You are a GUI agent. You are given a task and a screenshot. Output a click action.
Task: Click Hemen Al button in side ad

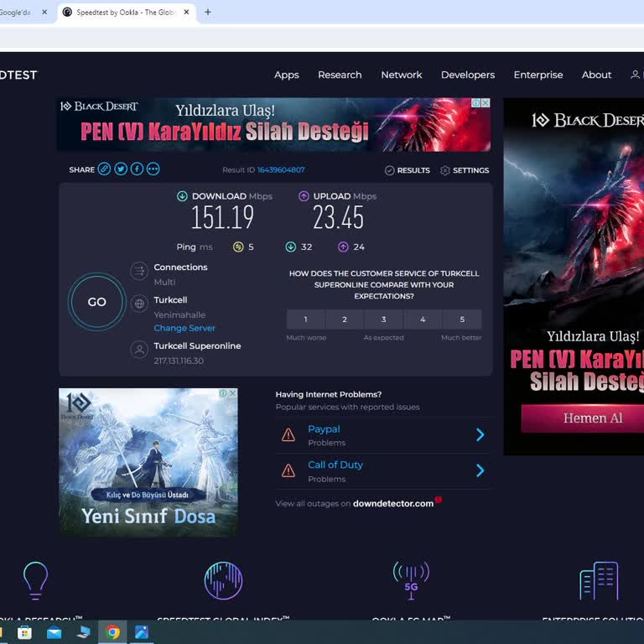pyautogui.click(x=583, y=418)
